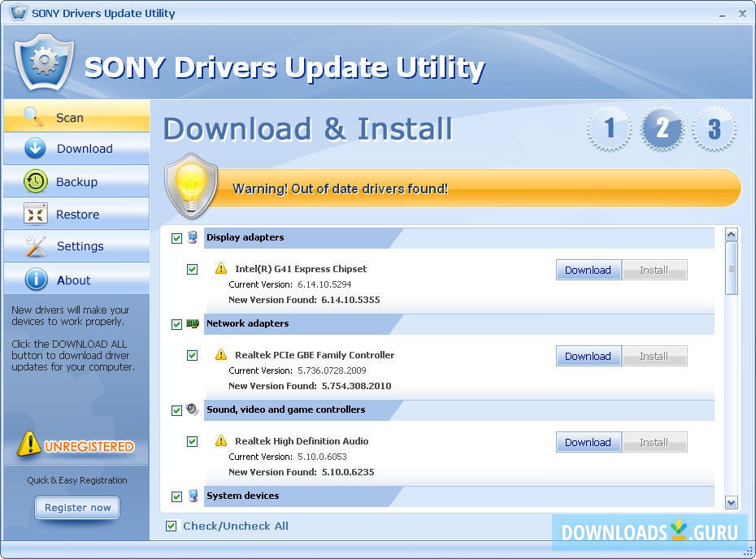Screen dimensions: 756x559
Task: Click the Restore arrows icon
Action: [x=35, y=214]
